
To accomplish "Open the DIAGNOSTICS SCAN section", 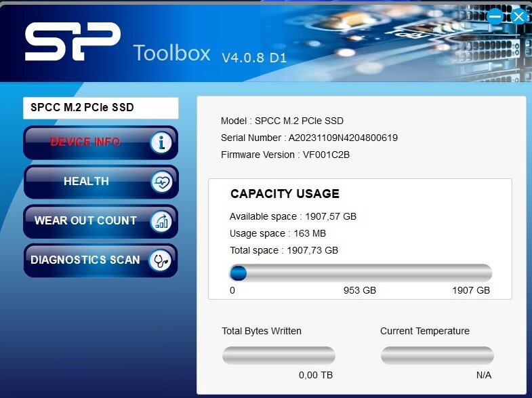I will pos(101,260).
